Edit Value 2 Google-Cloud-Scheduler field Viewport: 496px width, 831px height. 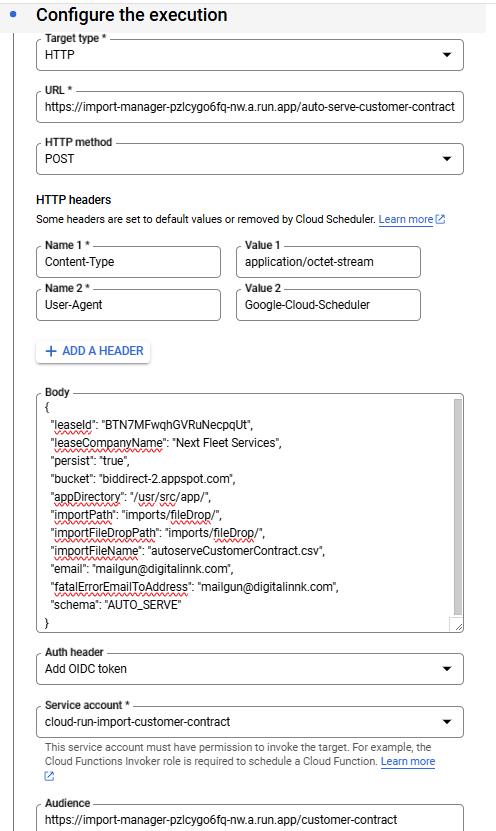[328, 305]
